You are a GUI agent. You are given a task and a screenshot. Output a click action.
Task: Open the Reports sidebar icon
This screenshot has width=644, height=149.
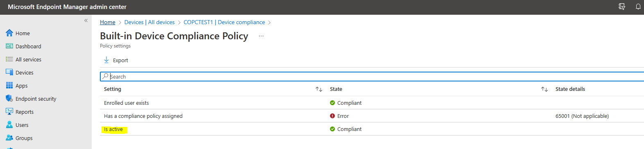point(9,112)
